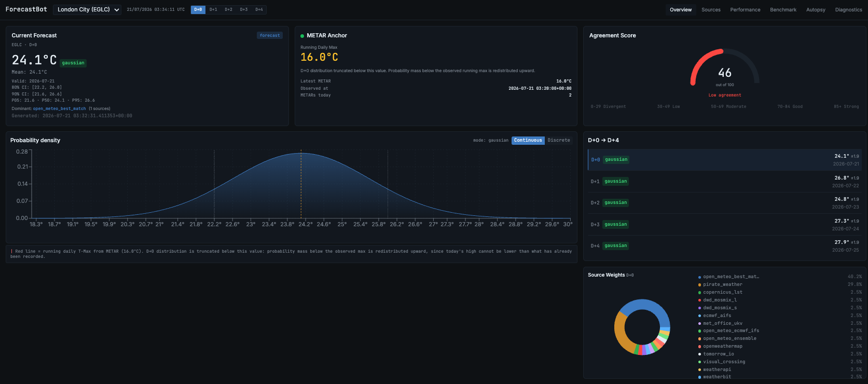Open the Benchmark tab
868x384 pixels.
click(783, 10)
